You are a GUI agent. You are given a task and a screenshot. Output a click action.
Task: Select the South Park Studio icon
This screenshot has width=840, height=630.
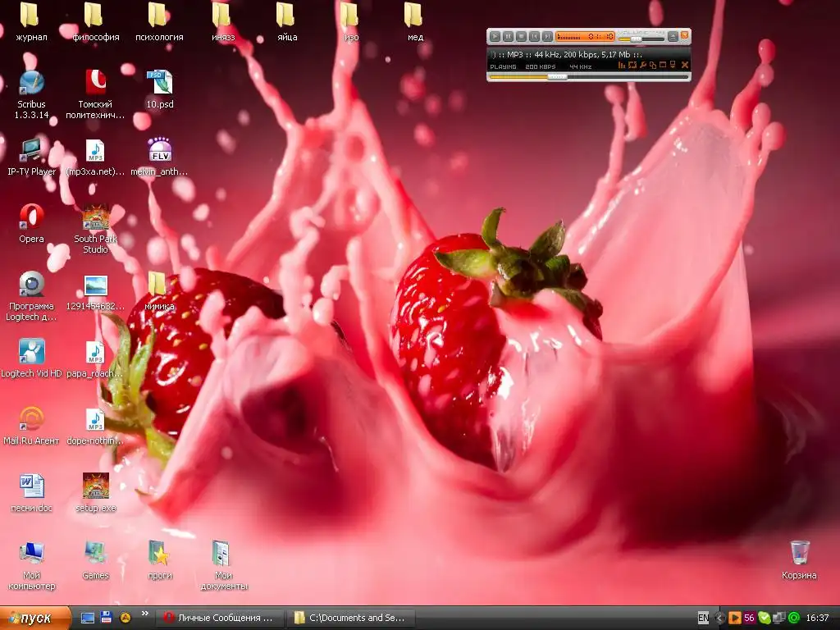click(96, 218)
